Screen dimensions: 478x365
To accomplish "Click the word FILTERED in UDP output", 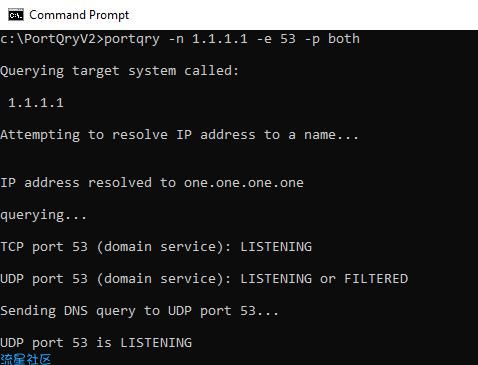I will click(x=376, y=279).
